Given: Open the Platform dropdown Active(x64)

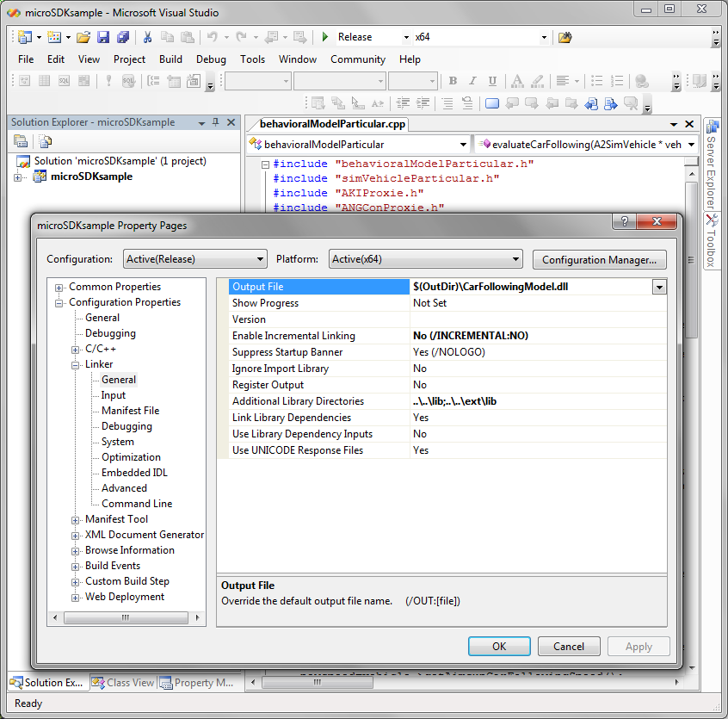Looking at the screenshot, I should coord(426,259).
